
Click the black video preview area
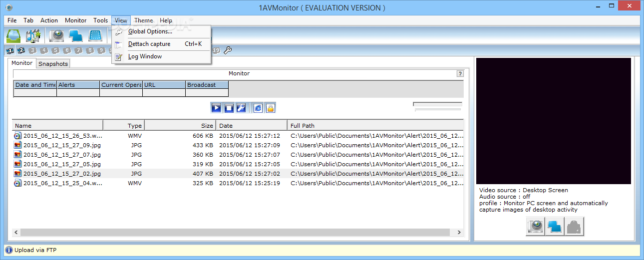[553, 121]
